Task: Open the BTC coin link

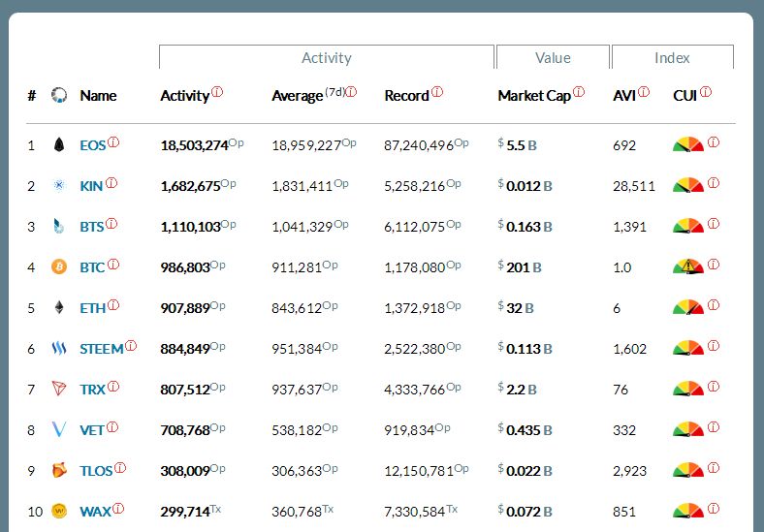Action: click(92, 267)
